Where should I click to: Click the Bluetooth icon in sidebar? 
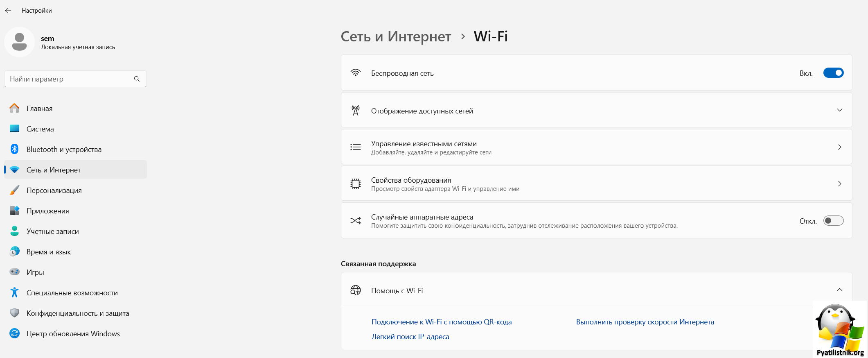coord(14,149)
